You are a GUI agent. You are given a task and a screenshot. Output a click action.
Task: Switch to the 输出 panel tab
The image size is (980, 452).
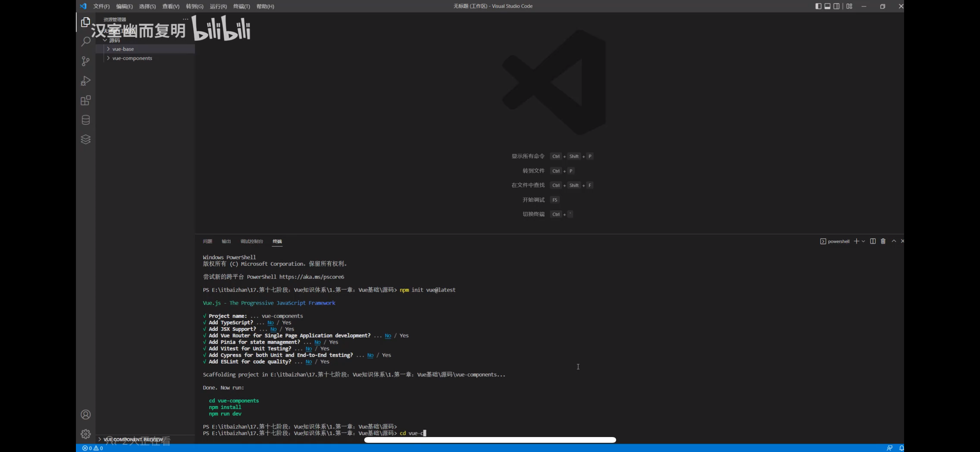click(x=226, y=241)
